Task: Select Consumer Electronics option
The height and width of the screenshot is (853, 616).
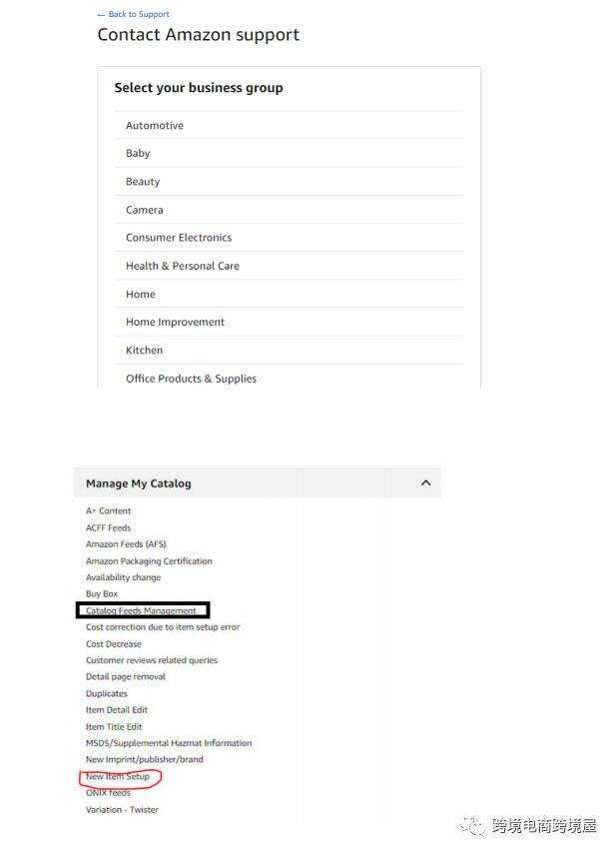Action: click(x=289, y=238)
